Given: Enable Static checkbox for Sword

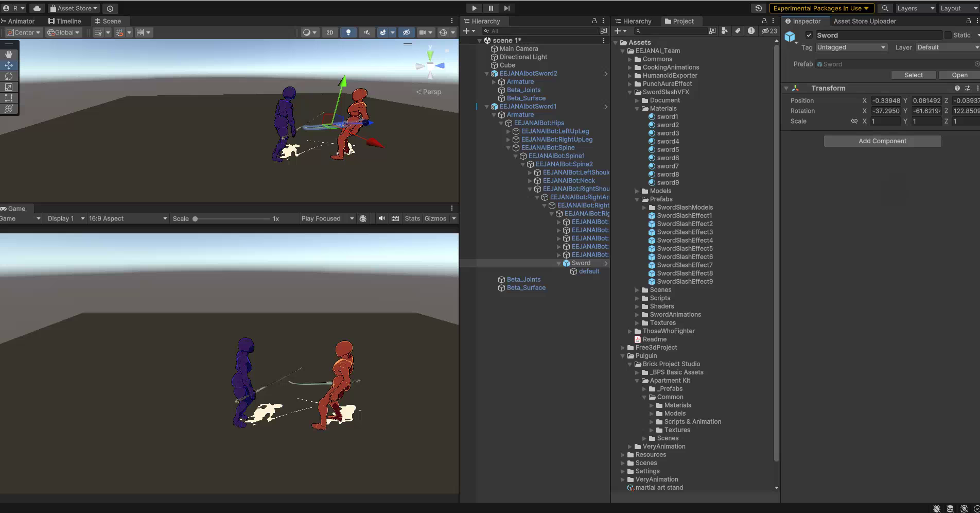Looking at the screenshot, I should coord(948,35).
